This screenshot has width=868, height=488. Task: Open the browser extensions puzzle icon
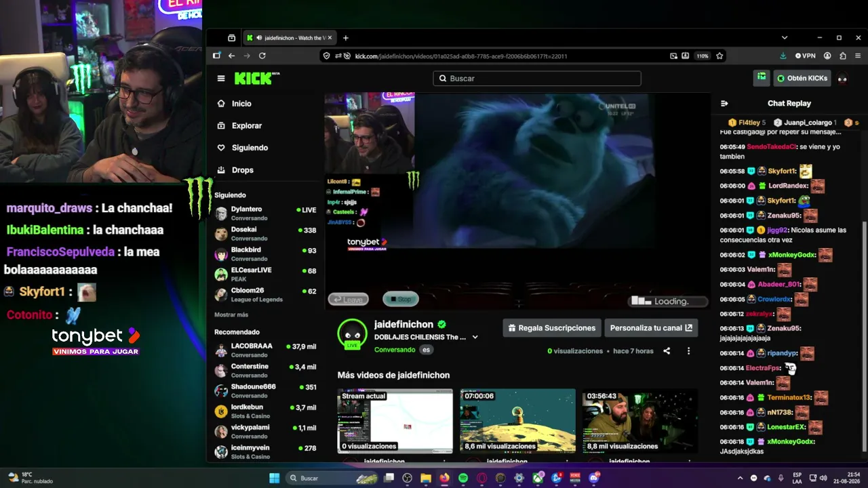[x=843, y=56]
